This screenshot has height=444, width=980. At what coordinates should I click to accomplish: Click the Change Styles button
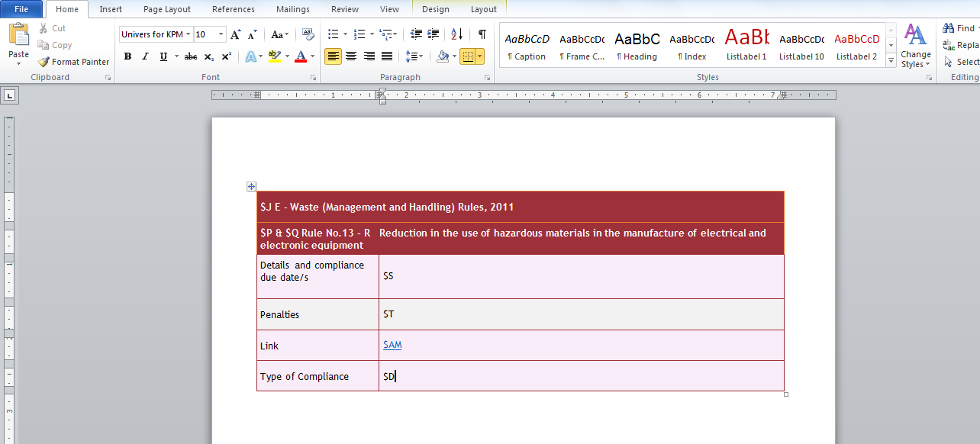(x=915, y=46)
